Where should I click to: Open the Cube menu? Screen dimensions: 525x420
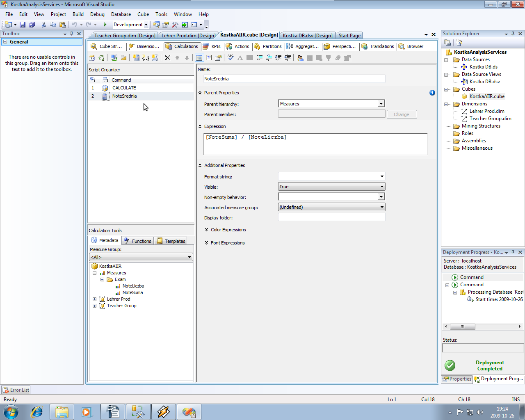point(143,14)
